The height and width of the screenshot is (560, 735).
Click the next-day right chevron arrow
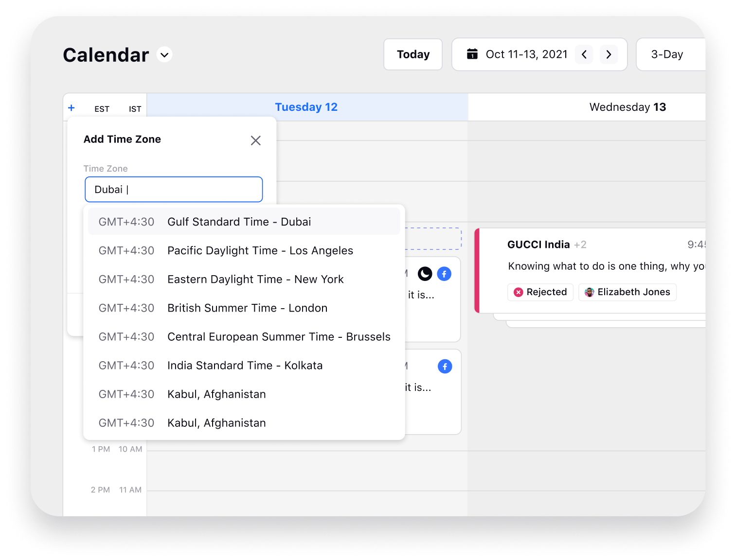(x=609, y=54)
